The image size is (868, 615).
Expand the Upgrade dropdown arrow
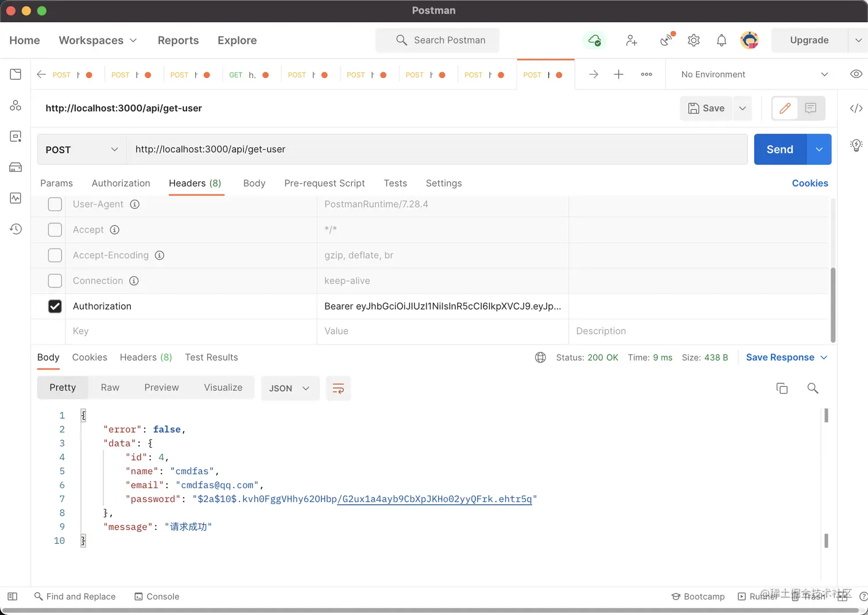pyautogui.click(x=858, y=40)
